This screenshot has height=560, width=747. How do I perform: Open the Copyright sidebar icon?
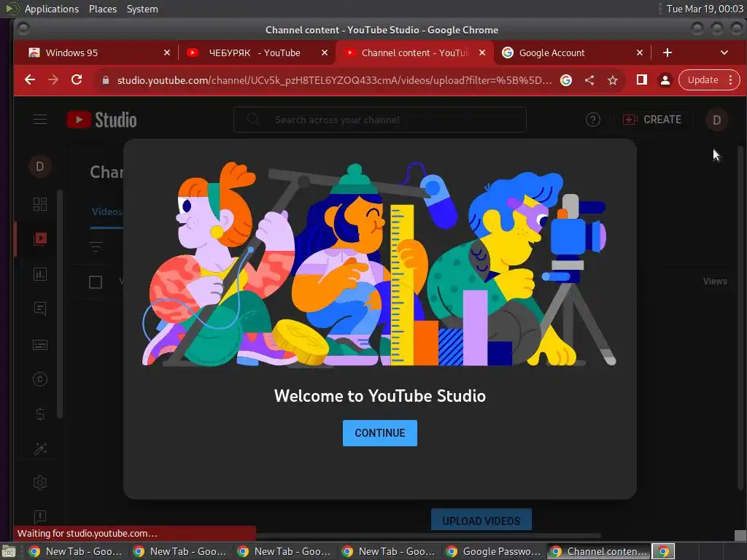(40, 379)
